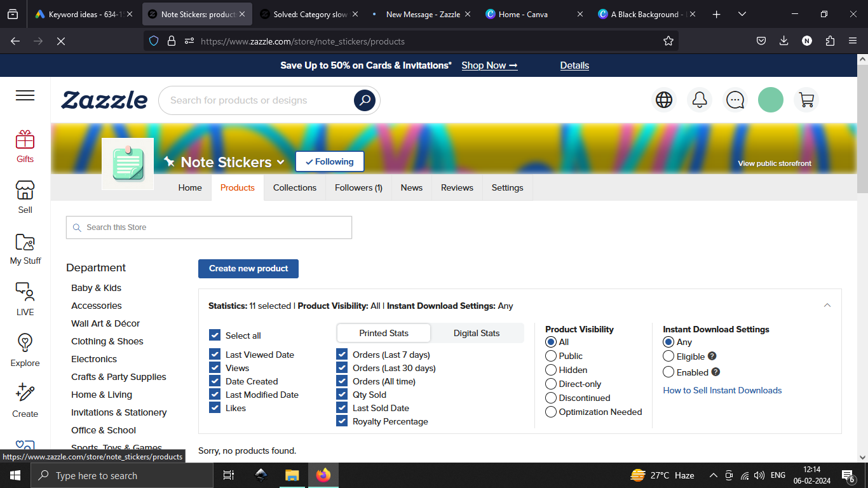Open Firefox from the taskbar
Viewport: 868px width, 488px height.
323,475
